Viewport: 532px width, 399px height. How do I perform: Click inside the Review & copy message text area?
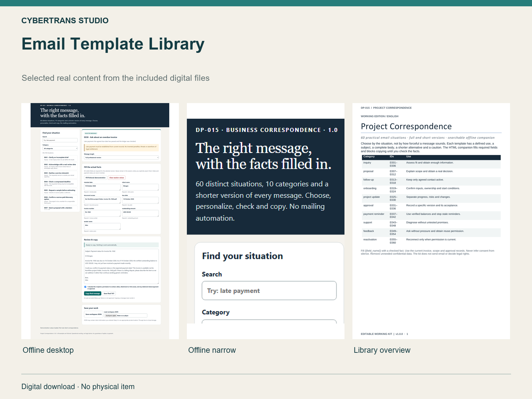point(121,266)
